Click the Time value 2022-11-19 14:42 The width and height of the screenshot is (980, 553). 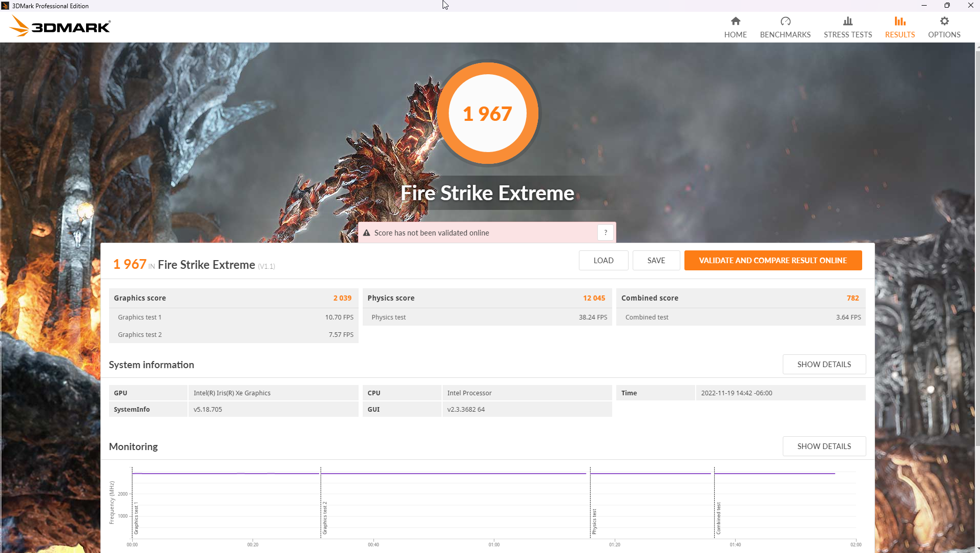[736, 393]
